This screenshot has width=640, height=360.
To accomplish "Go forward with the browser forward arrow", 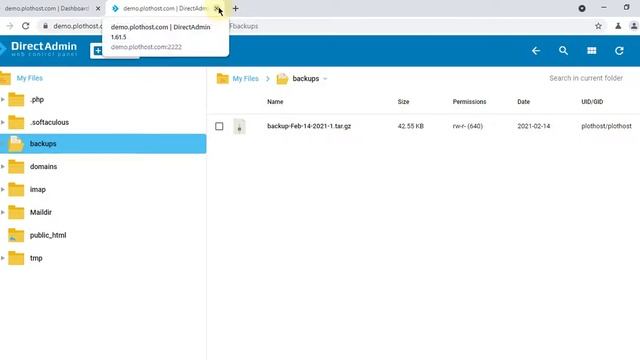I will [10, 26].
